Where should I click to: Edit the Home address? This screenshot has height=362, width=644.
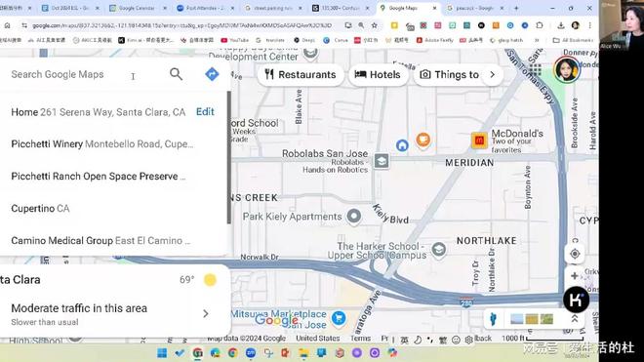pos(205,112)
